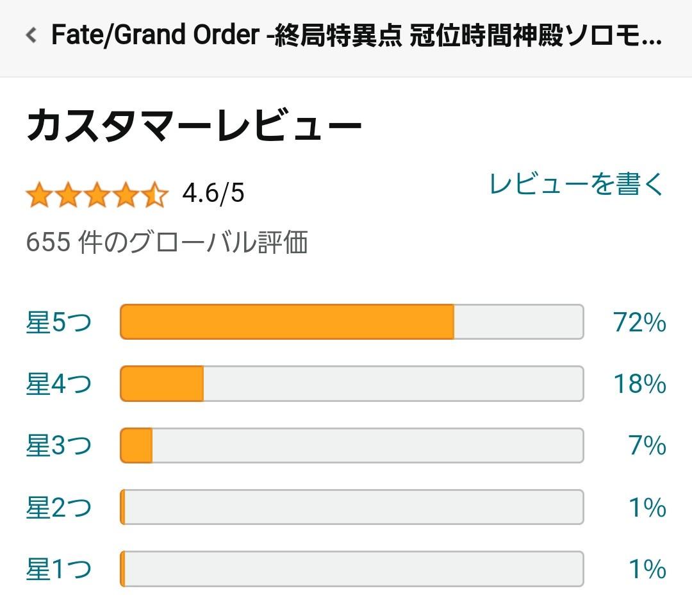Click the レビューを書く link
The width and height of the screenshot is (692, 616).
coord(577,184)
